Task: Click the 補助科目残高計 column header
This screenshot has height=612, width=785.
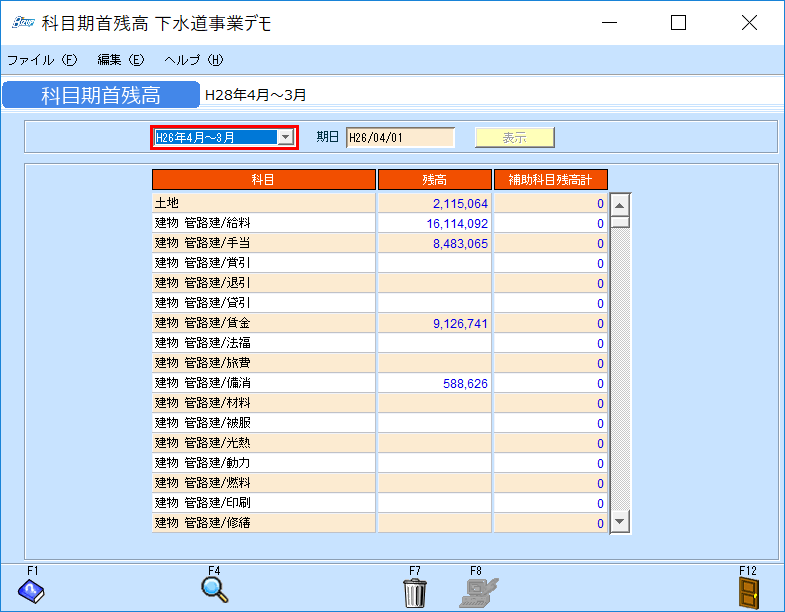Action: point(551,179)
